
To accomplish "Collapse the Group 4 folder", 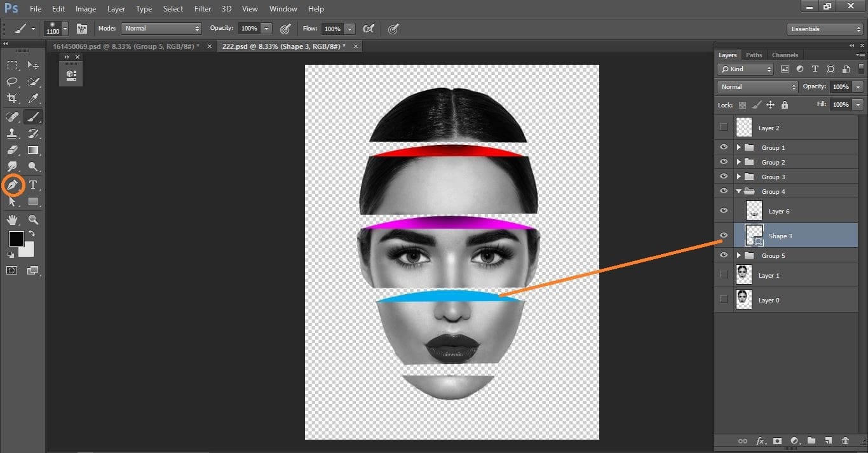I will coord(738,191).
